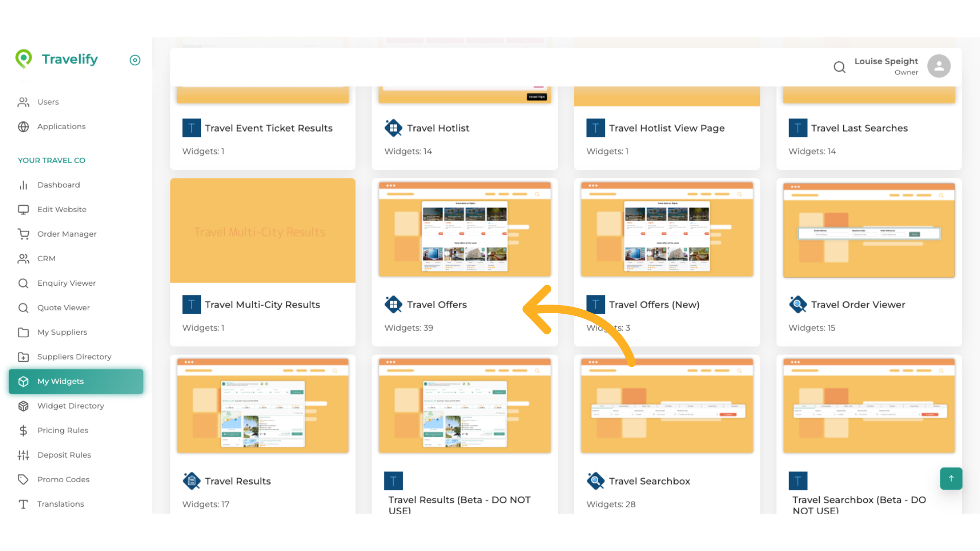
Task: Open Deposit Rules using its sliders icon
Action: 23,455
